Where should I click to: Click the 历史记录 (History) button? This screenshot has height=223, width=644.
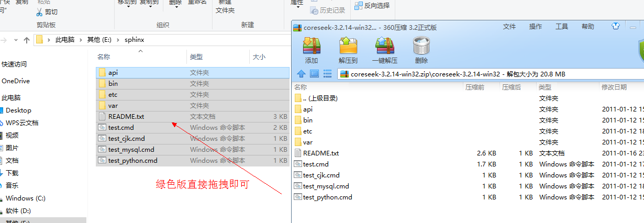[328, 10]
